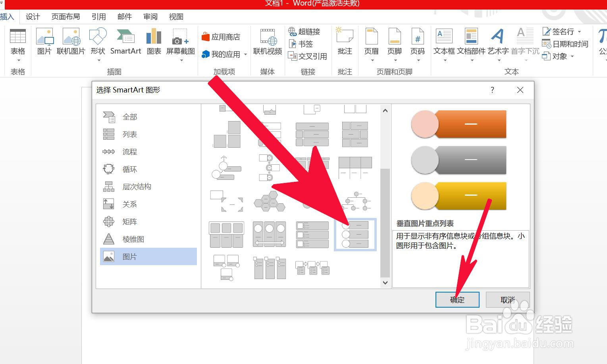The width and height of the screenshot is (607, 364).
Task: Insert a picture using the 图片 icon
Action: click(x=44, y=40)
